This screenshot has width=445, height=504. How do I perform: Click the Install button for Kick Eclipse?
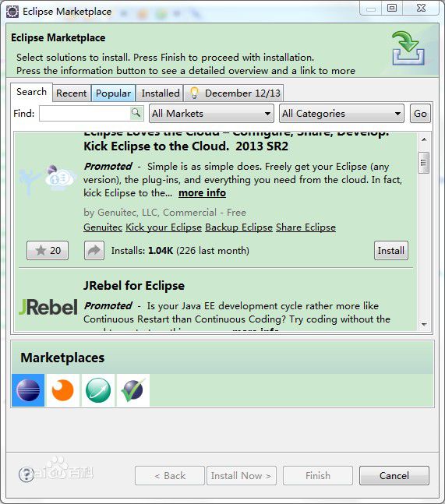(391, 250)
